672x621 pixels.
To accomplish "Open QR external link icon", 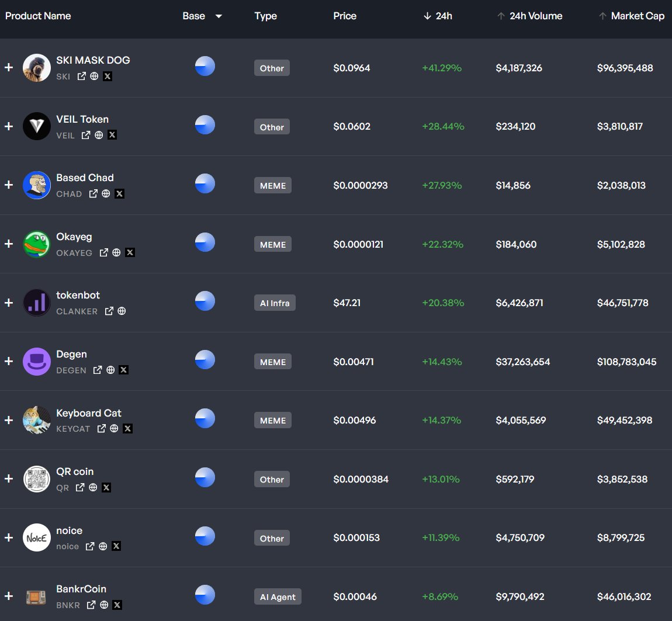I will [79, 488].
